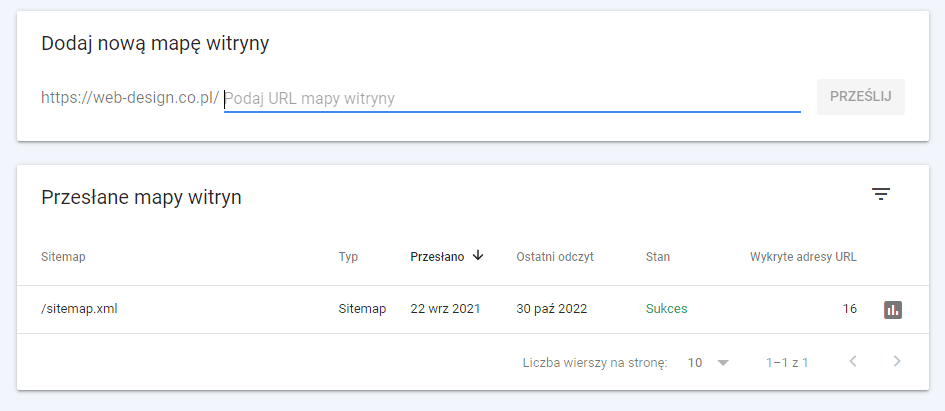The height and width of the screenshot is (411, 945).
Task: Sort by Wykryte adresy URL column
Action: pos(803,257)
